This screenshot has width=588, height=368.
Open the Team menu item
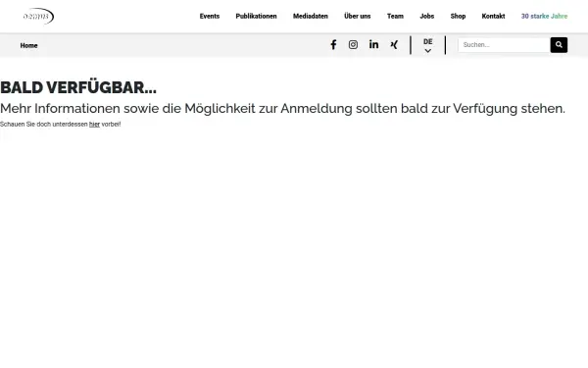395,16
